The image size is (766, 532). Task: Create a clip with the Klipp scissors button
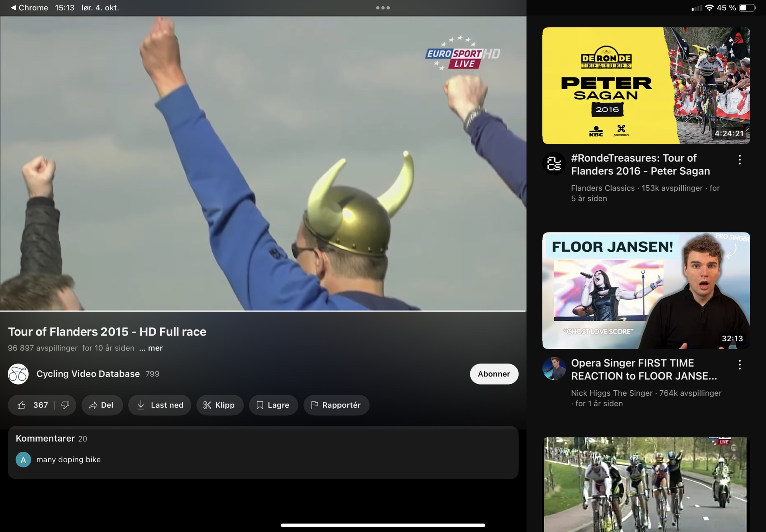point(219,405)
